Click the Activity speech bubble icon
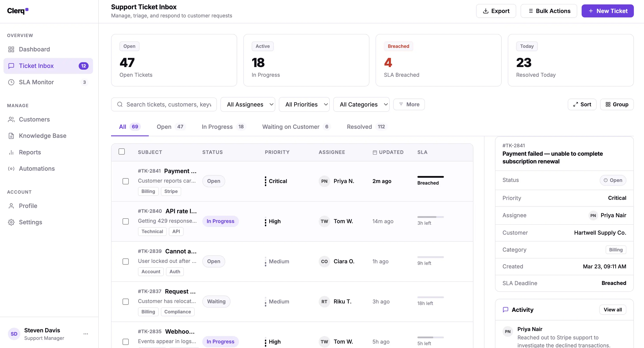Image resolution: width=644 pixels, height=348 pixels. (x=506, y=310)
